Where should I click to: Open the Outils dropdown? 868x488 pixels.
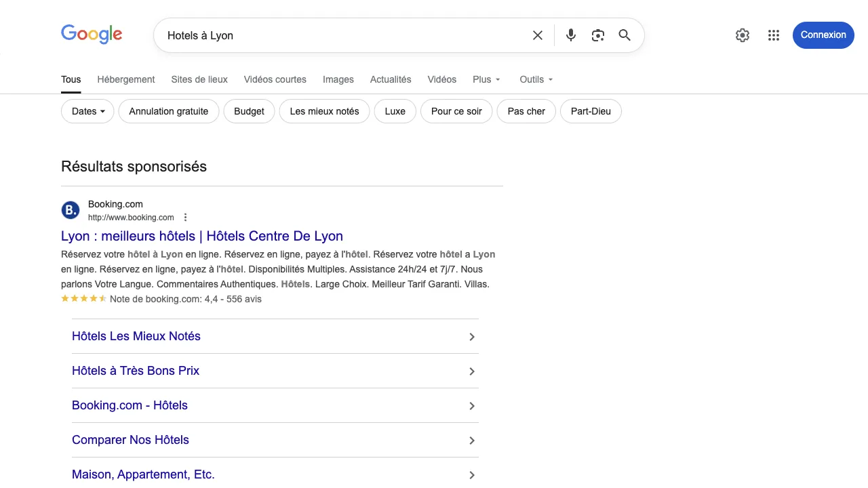536,79
